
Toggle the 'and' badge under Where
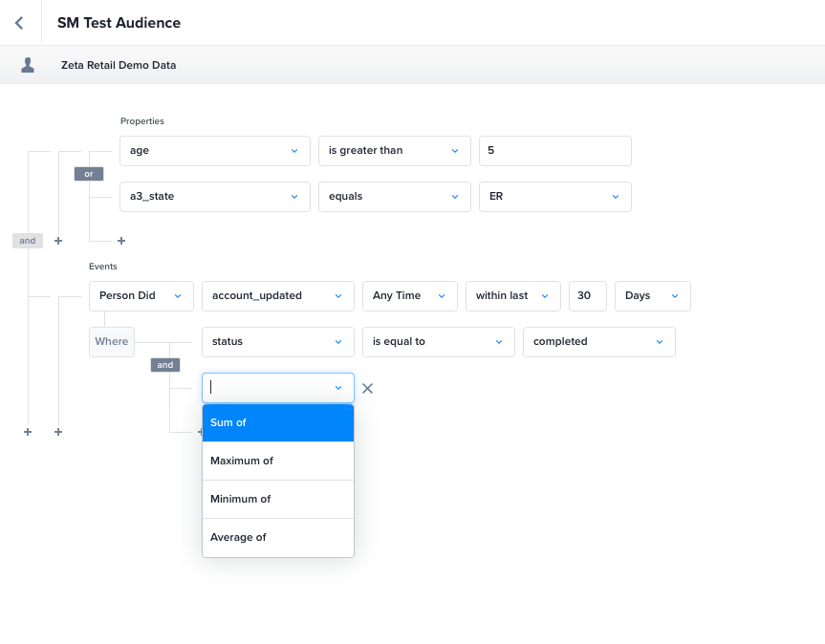(x=165, y=365)
